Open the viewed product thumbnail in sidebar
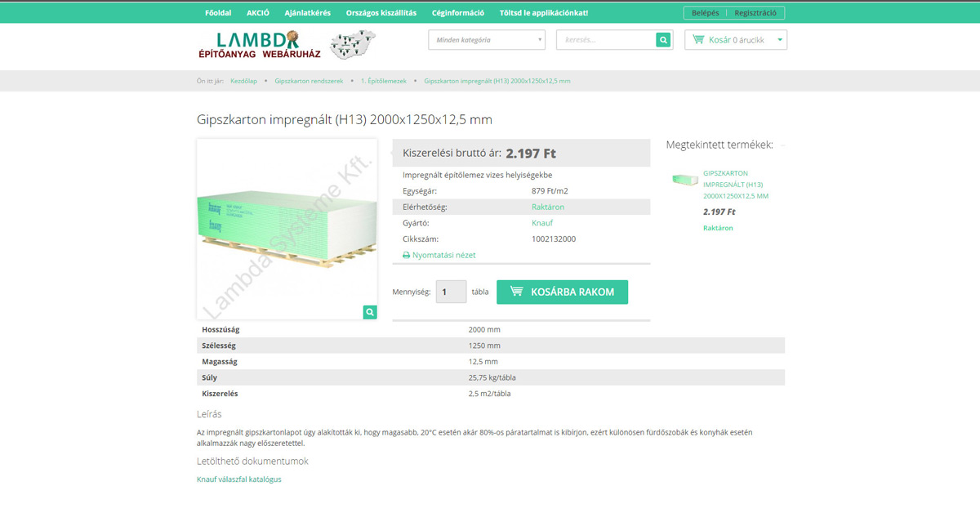The width and height of the screenshot is (980, 513). [684, 180]
